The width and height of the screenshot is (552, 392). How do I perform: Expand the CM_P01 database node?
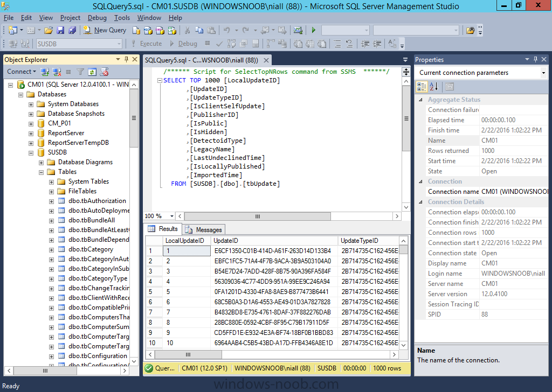coord(31,124)
